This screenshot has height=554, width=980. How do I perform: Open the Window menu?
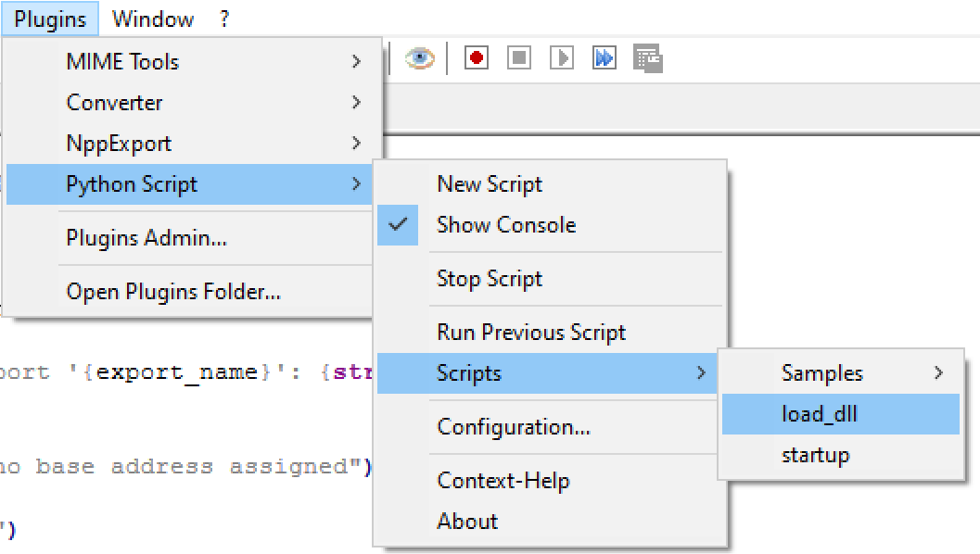click(152, 19)
